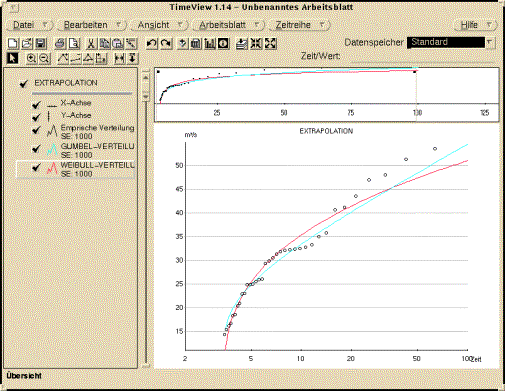
Task: Toggle the Y-Achse checkmark
Action: tap(36, 117)
